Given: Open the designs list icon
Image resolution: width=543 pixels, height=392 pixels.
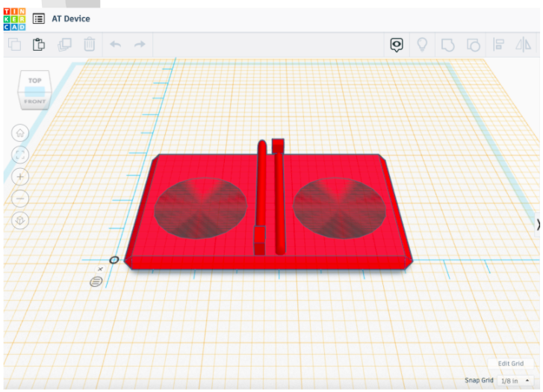Looking at the screenshot, I should (38, 19).
